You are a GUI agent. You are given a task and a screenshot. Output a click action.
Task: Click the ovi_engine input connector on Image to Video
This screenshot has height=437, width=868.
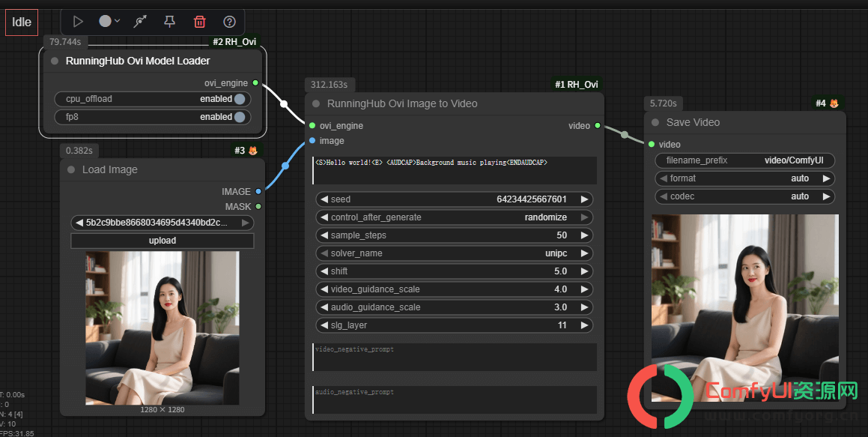coord(313,126)
